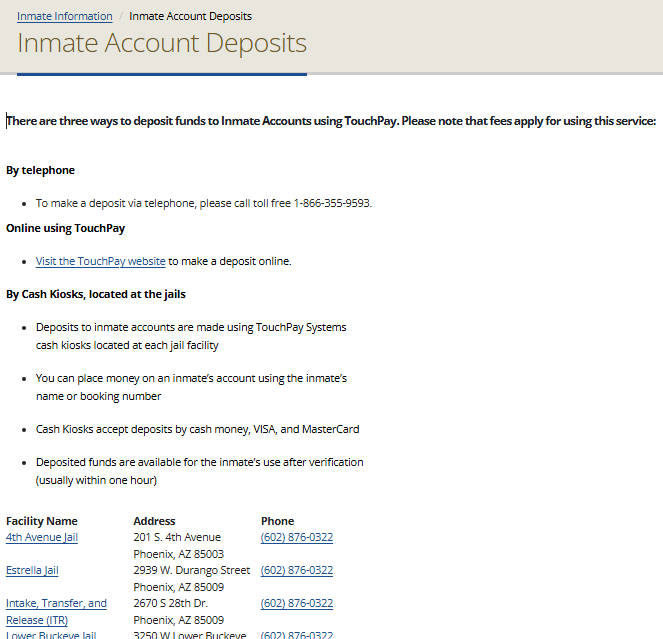Click the 201 S. 4th Avenue address text
This screenshot has width=663, height=639.
pyautogui.click(x=176, y=537)
